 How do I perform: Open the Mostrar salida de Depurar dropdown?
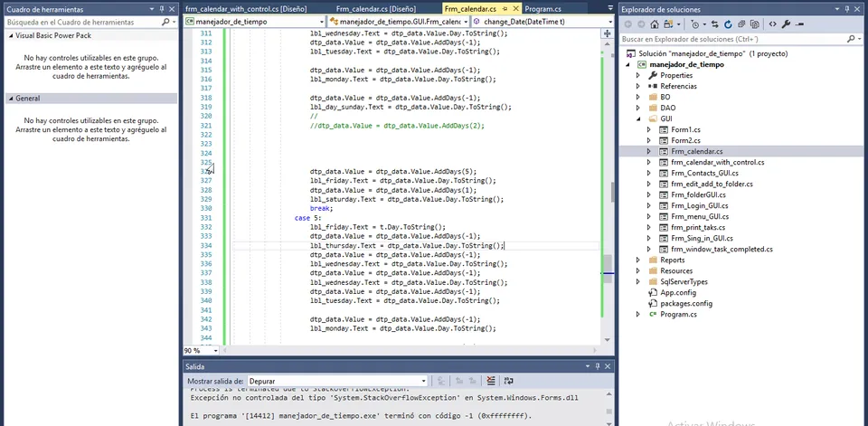pyautogui.click(x=423, y=381)
